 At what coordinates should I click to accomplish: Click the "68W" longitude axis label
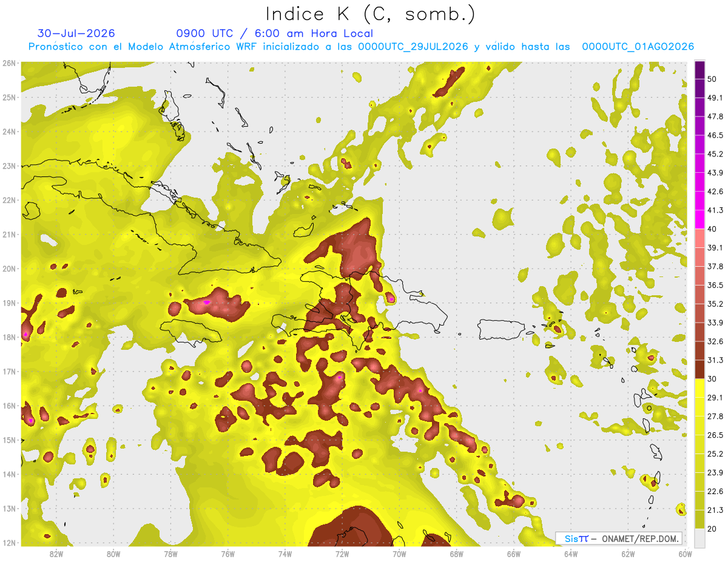(x=456, y=553)
